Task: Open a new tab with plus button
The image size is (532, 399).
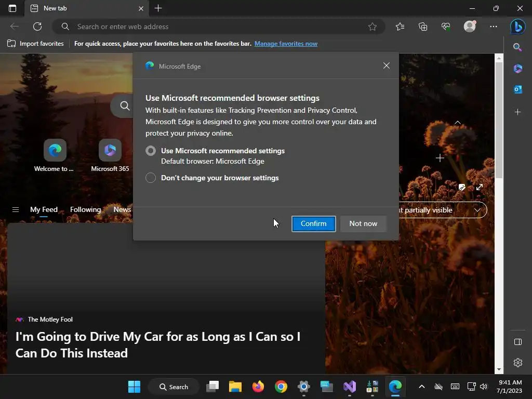Action: point(158,8)
